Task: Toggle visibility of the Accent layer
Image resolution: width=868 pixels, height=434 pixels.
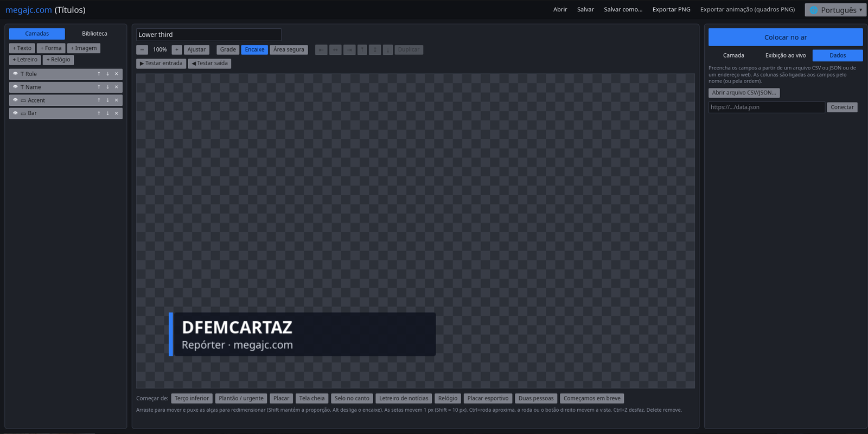Action: tap(15, 100)
